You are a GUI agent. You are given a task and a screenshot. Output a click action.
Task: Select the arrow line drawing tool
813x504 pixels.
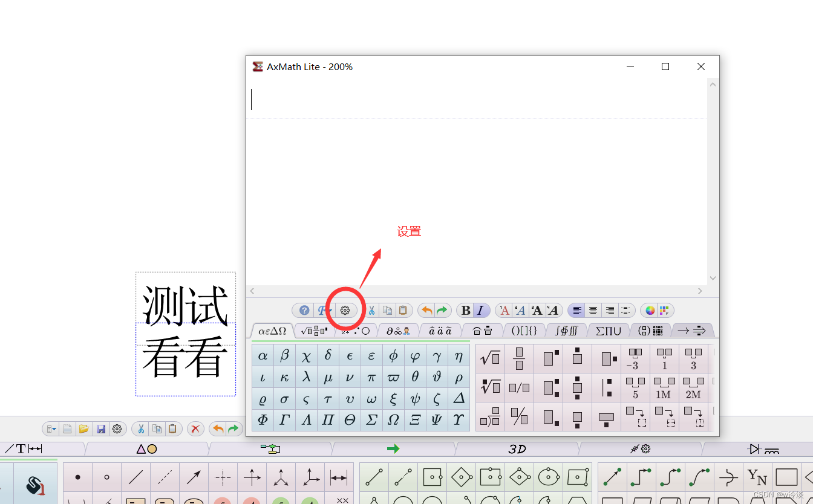point(194,477)
